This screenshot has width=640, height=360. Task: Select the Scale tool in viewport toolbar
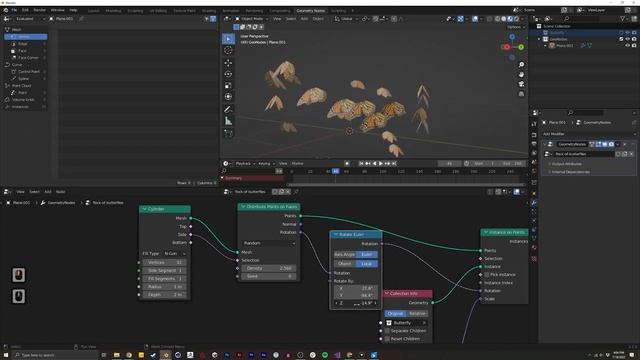pyautogui.click(x=228, y=86)
